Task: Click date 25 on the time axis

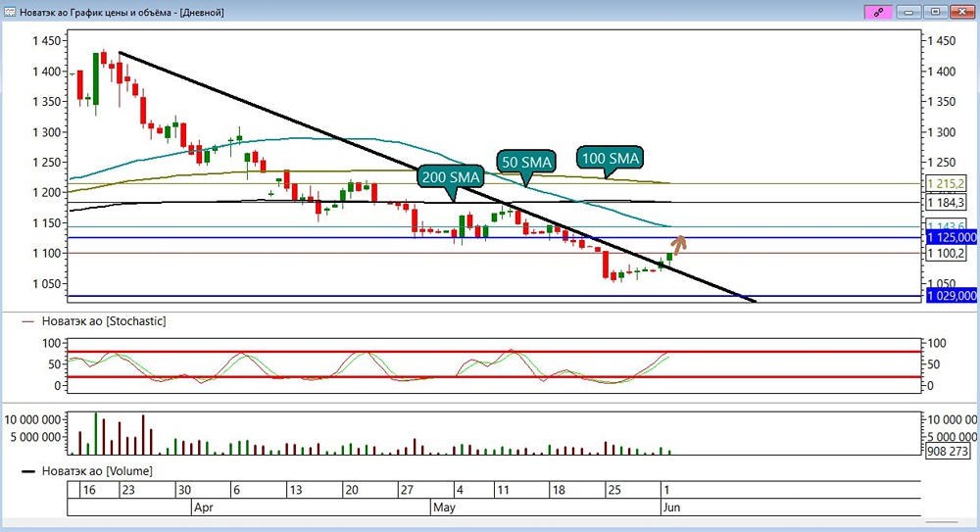Action: pyautogui.click(x=614, y=490)
